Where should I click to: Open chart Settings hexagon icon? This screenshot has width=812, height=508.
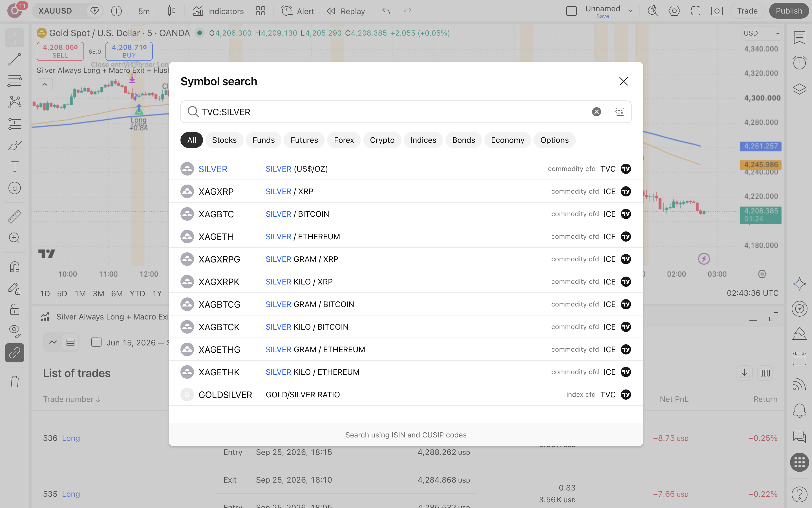[674, 11]
